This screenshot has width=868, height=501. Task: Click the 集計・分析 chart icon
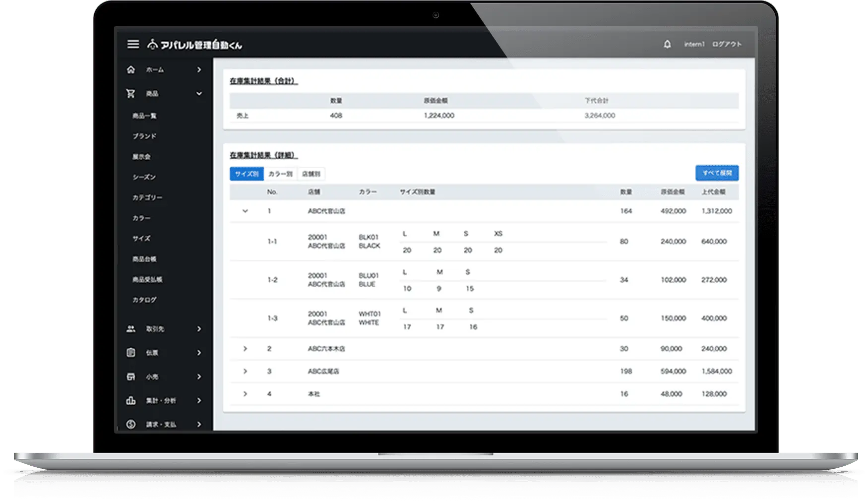131,400
